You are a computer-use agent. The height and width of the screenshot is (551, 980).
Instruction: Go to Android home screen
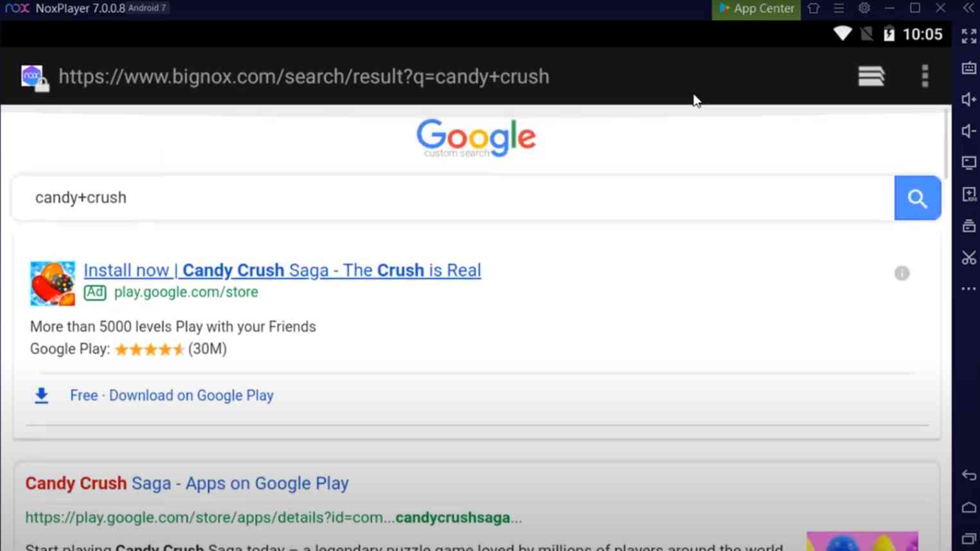[x=968, y=507]
